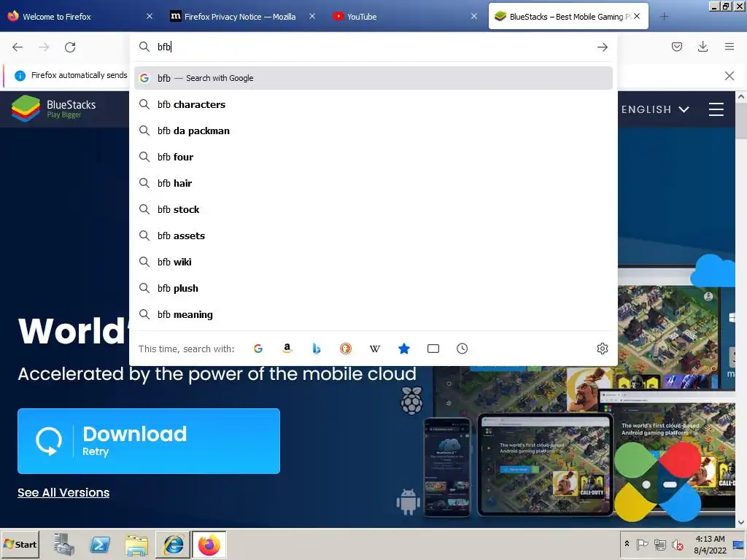Pick 'bfb assets' suggestion

pyautogui.click(x=373, y=236)
